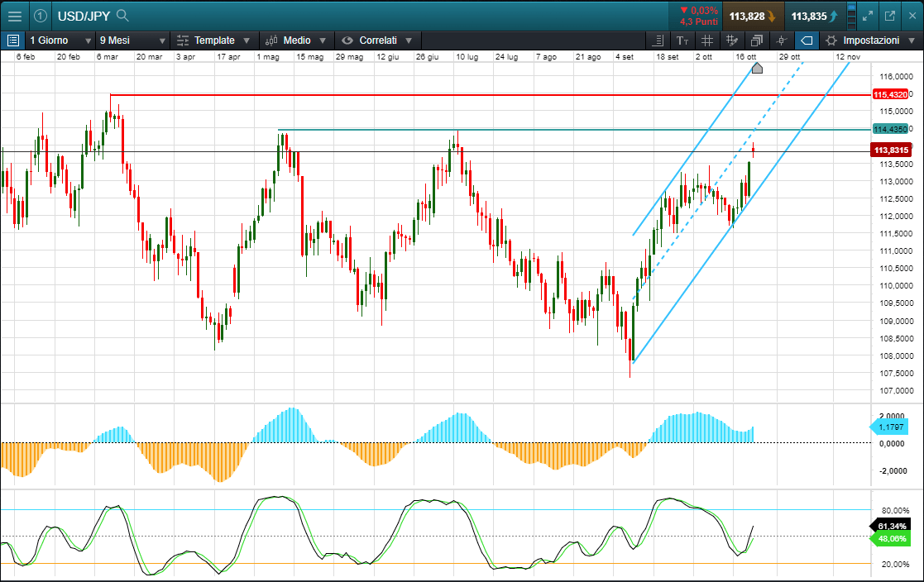This screenshot has width=924, height=582.
Task: Open the hamburger main menu
Action: (14, 16)
